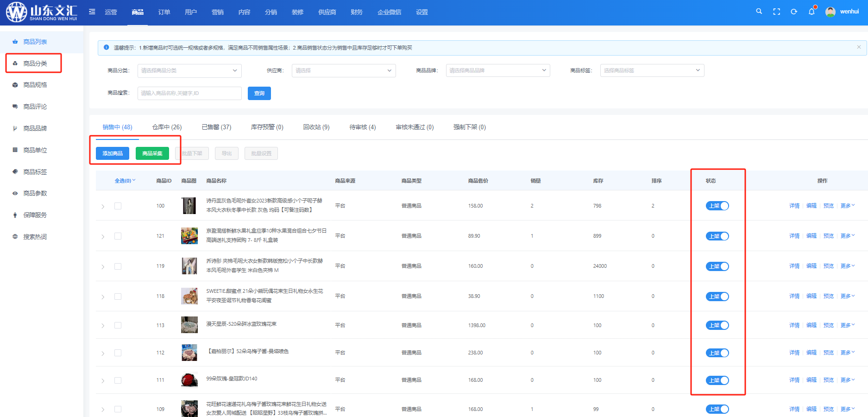Click the refresh icon in header
The image size is (868, 417).
794,12
